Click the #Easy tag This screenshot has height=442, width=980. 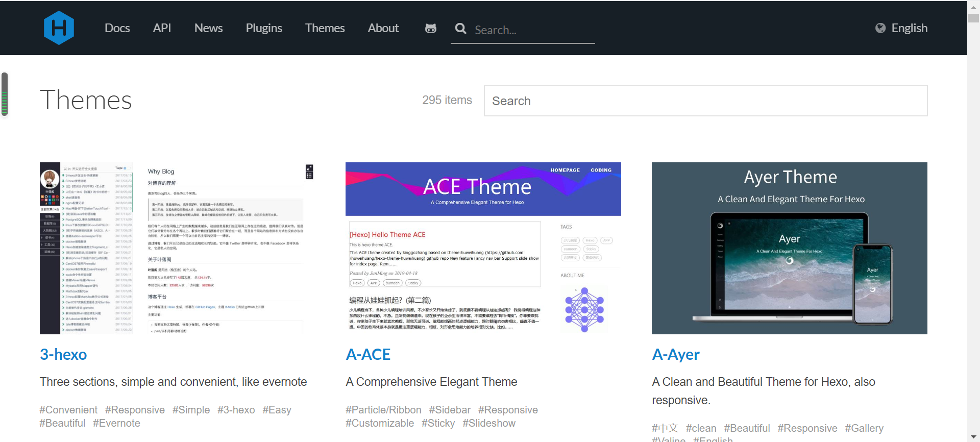pos(277,410)
